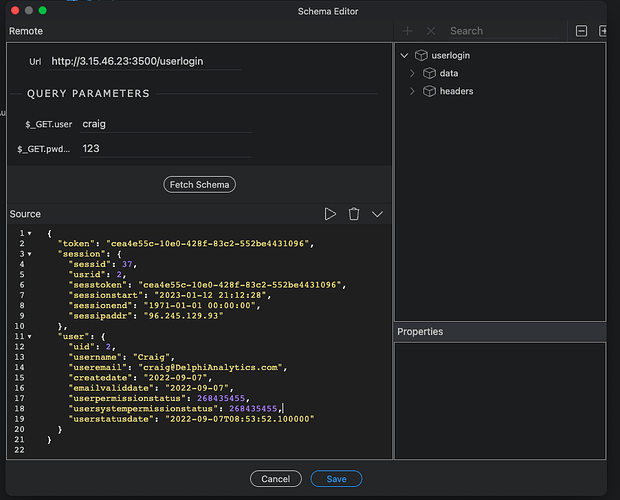620x500 pixels.
Task: Click the "emailvaliddate" line in source
Action: (151, 388)
